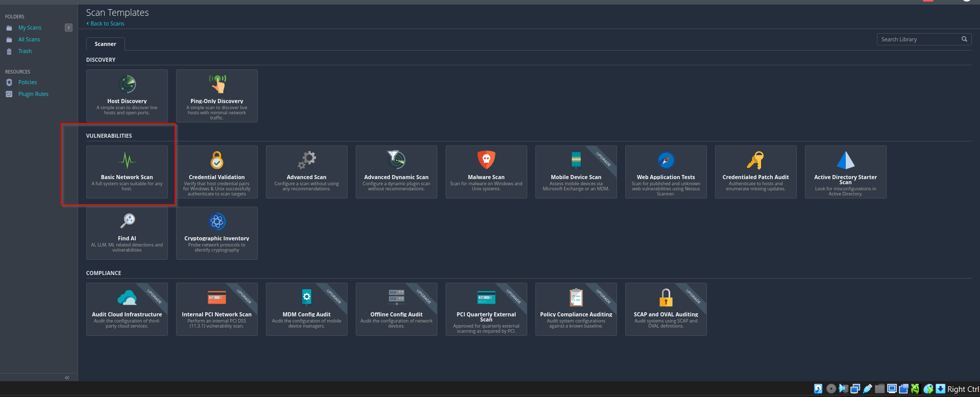980x397 pixels.
Task: Go back via Back to Scans link
Action: [x=107, y=23]
